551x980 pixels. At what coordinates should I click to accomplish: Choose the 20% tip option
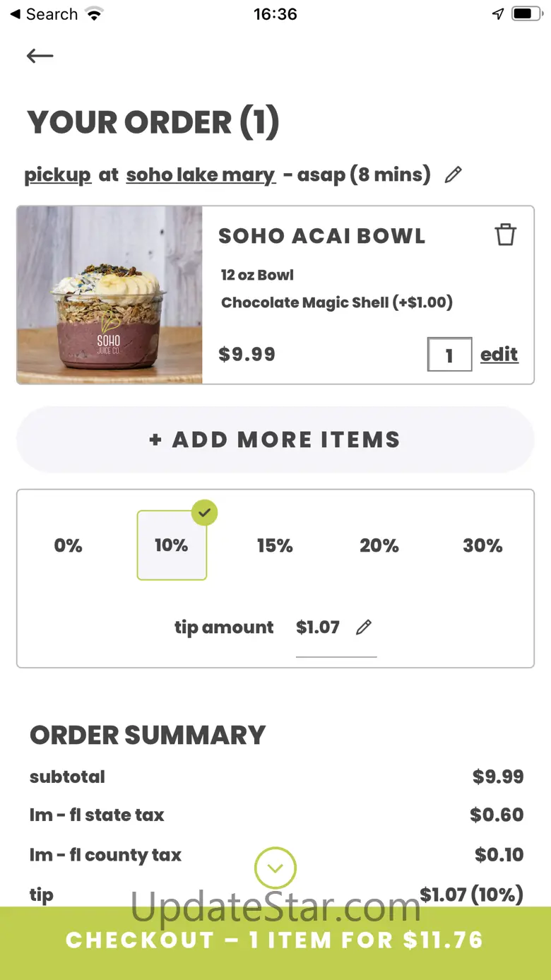379,545
